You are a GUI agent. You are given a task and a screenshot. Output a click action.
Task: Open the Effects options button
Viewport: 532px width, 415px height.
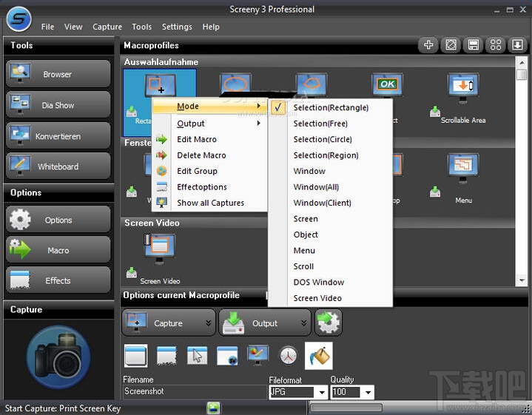pos(58,280)
